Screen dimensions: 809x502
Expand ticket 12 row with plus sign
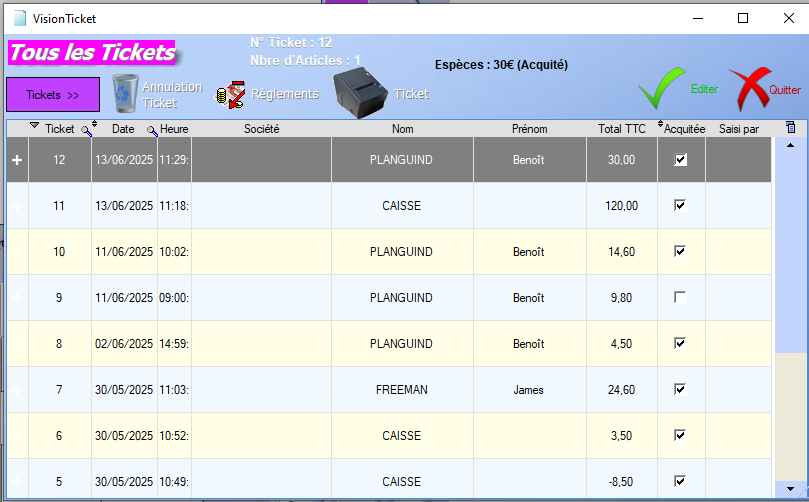17,160
